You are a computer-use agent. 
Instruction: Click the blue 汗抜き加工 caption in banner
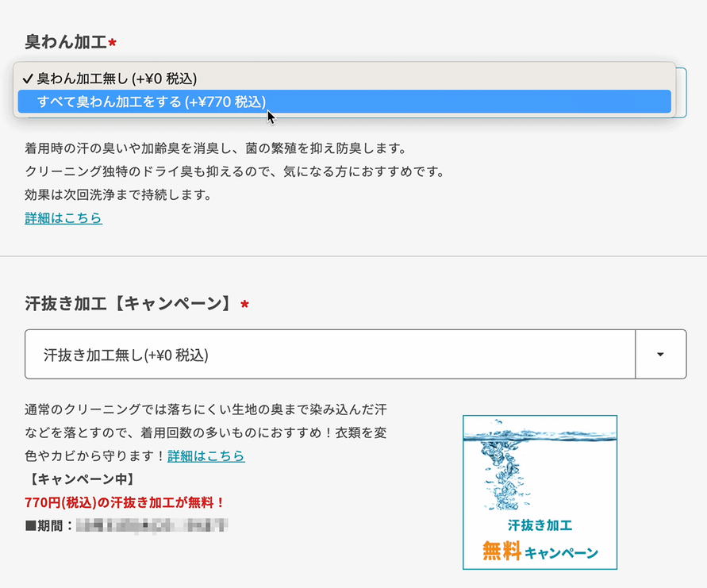[x=540, y=525]
